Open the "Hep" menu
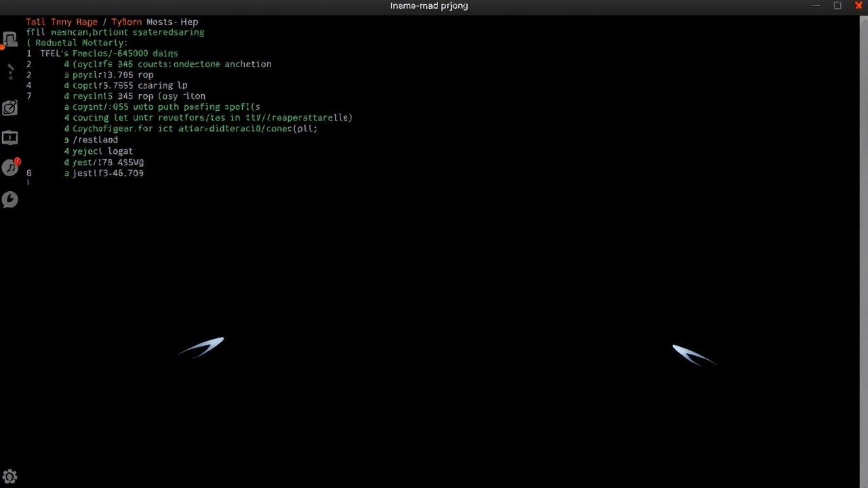868x488 pixels. [x=189, y=22]
